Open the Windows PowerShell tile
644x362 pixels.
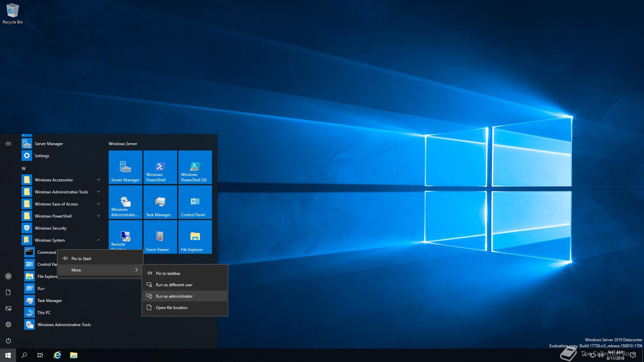click(160, 167)
